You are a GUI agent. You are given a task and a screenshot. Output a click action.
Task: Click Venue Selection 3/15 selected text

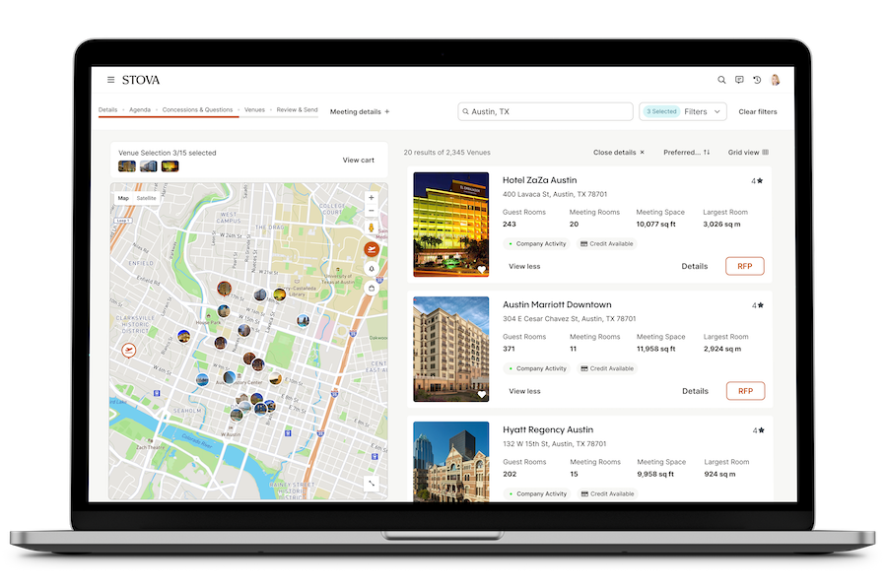pos(168,153)
